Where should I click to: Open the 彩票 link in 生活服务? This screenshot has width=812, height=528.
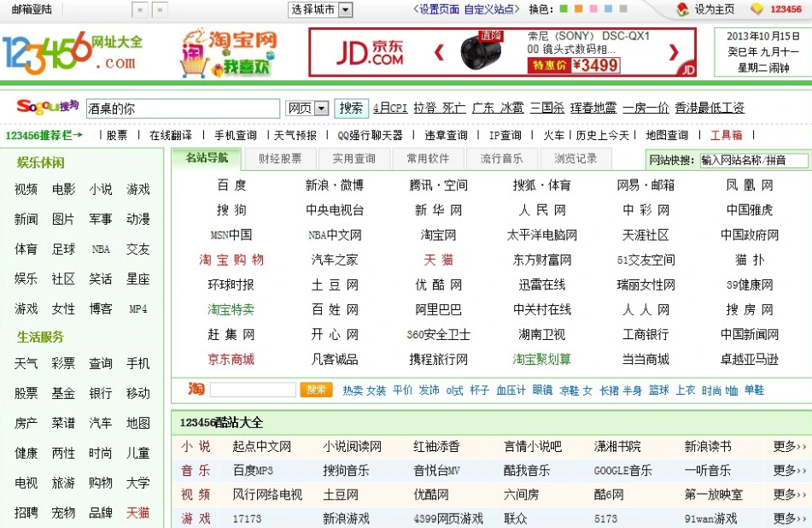click(63, 363)
